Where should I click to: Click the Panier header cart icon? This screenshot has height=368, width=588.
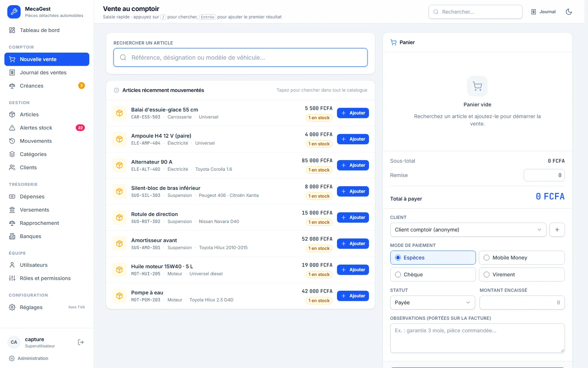click(394, 42)
